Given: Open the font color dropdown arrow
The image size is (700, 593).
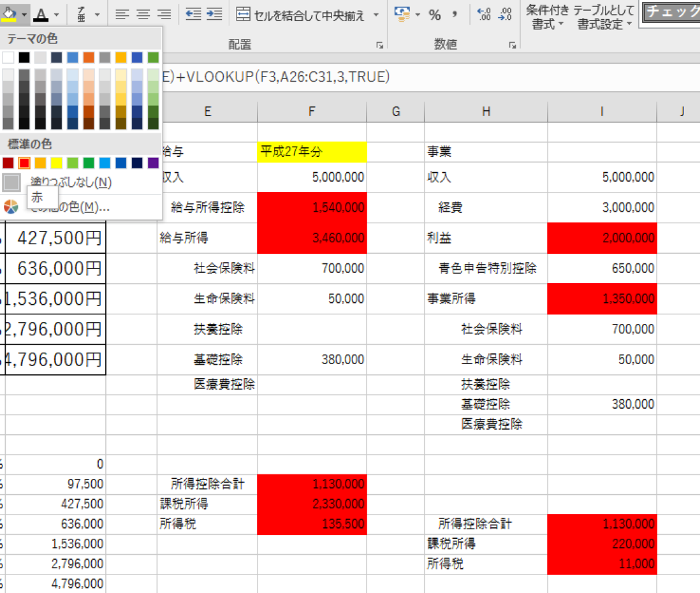Looking at the screenshot, I should [x=56, y=15].
